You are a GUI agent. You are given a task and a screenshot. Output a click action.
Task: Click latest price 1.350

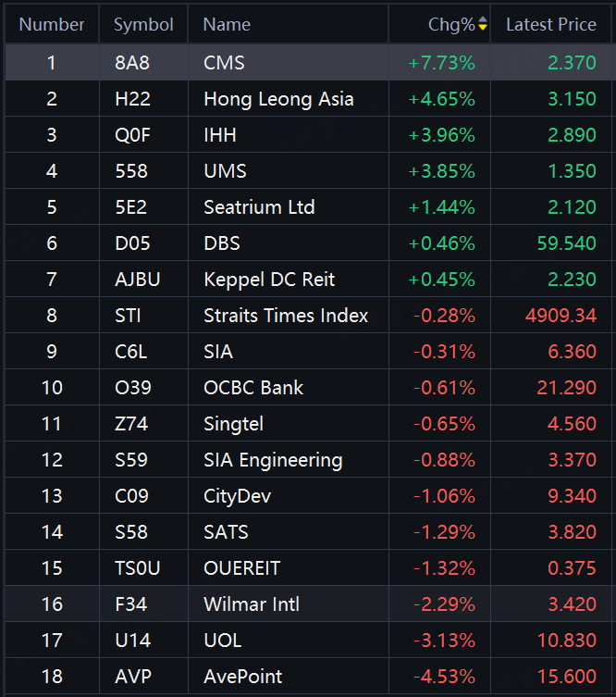point(572,170)
